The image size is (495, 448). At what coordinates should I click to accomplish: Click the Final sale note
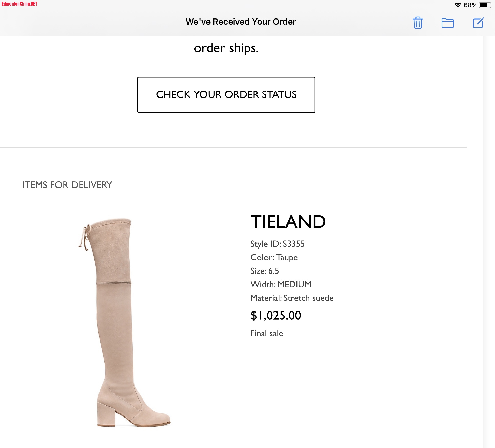tap(266, 333)
